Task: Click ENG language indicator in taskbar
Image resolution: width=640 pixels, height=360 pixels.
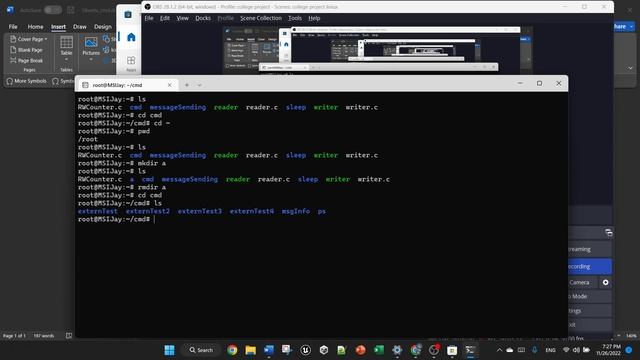Action: (550, 350)
